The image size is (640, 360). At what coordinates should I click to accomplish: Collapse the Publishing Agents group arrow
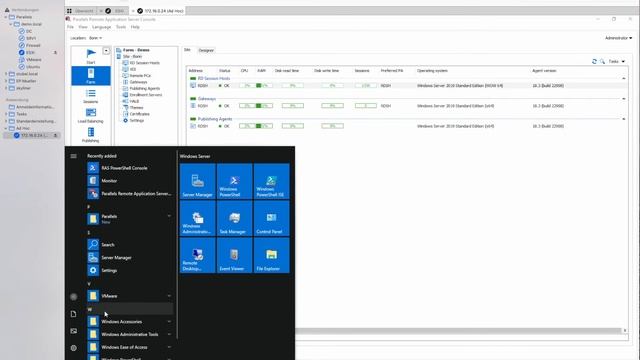624,119
